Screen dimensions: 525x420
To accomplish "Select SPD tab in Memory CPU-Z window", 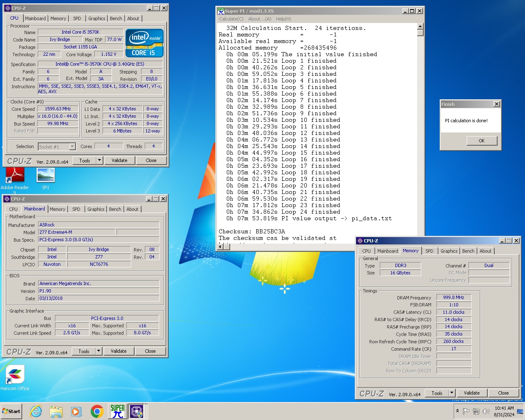I will coord(429,251).
